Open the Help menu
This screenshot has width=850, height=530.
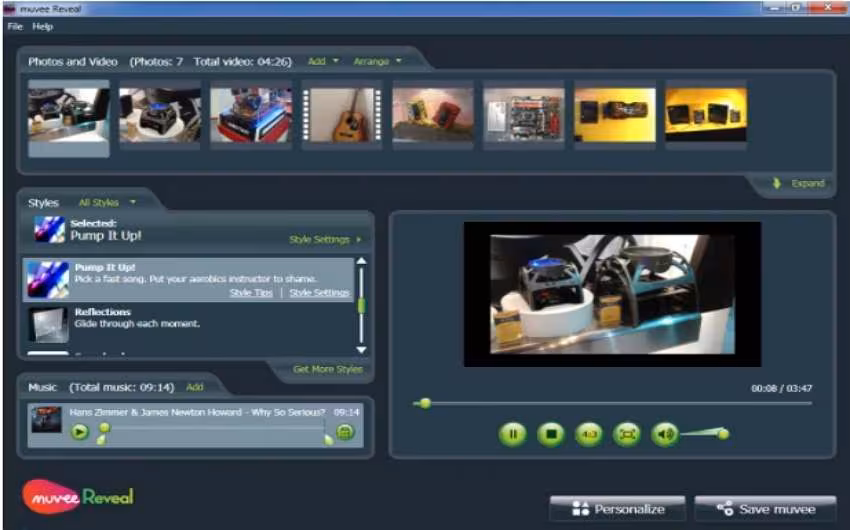42,27
